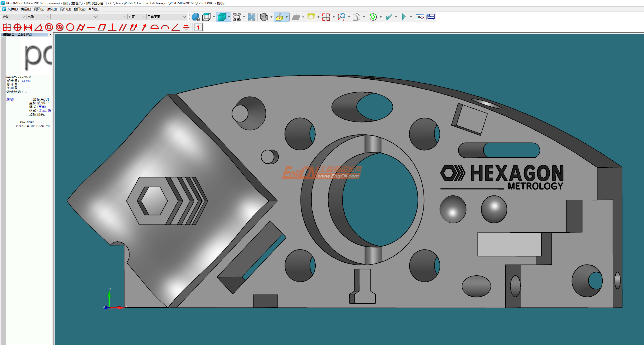Image resolution: width=644 pixels, height=345 pixels.
Task: Click the copy pages icon
Action: [356, 17]
